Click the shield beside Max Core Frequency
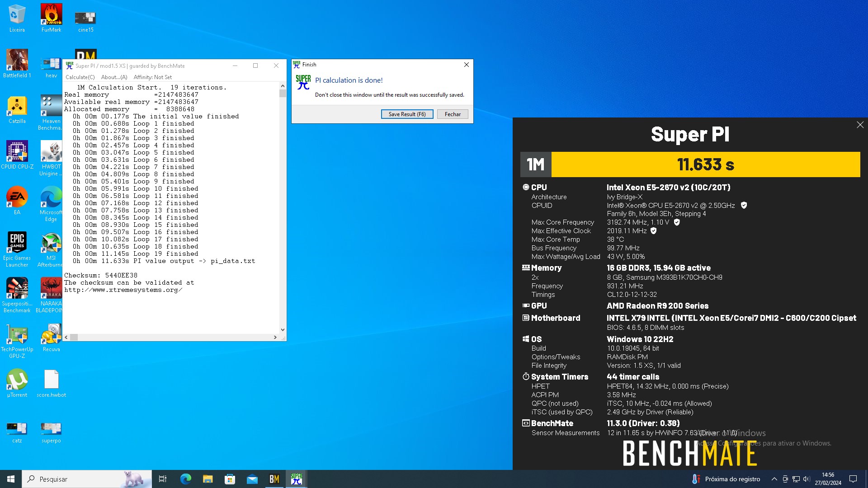Viewport: 868px width, 488px height. pyautogui.click(x=677, y=222)
